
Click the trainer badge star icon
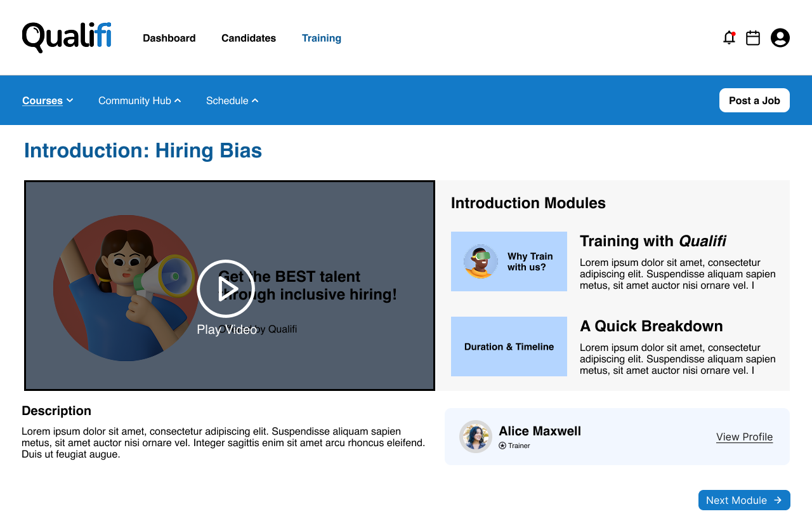[502, 445]
